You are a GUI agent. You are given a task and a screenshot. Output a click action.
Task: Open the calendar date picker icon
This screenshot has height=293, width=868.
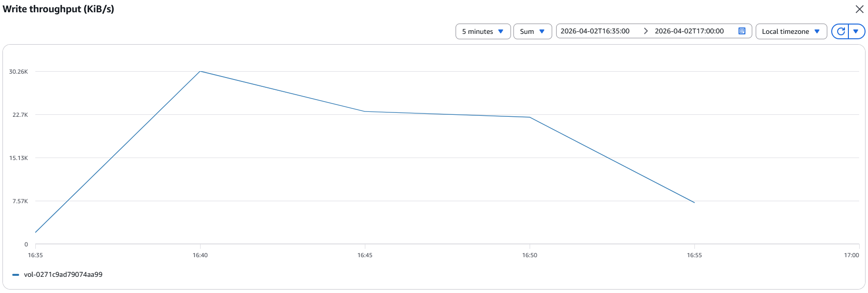(742, 31)
